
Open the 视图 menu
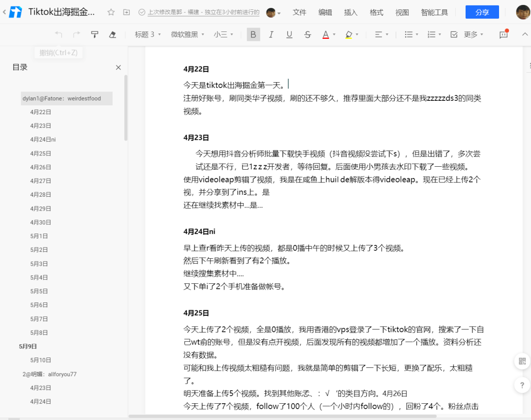click(402, 12)
